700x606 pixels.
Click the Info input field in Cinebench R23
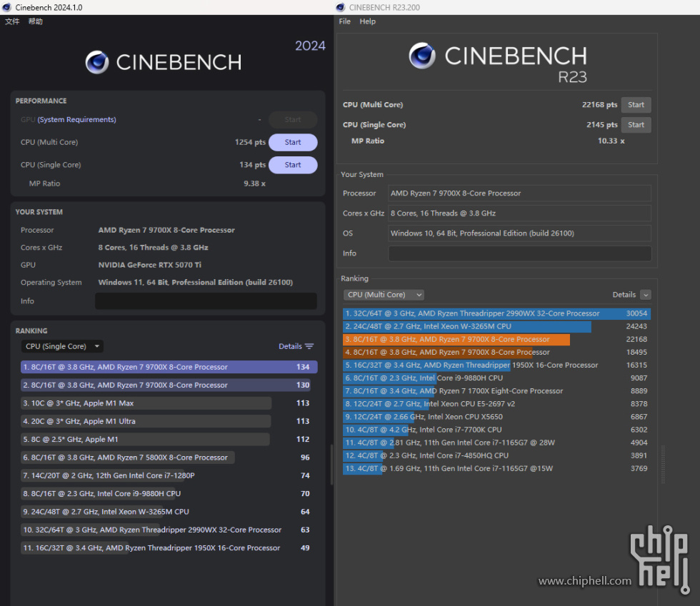pyautogui.click(x=520, y=253)
